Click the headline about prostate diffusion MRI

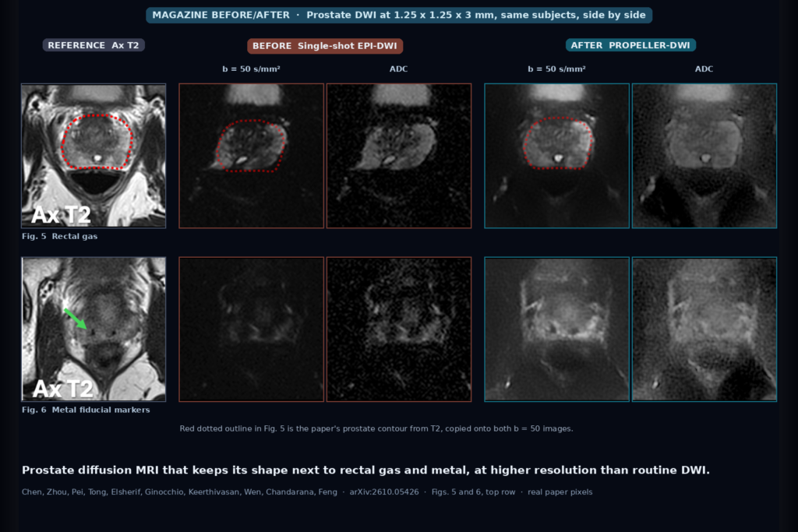tap(365, 470)
